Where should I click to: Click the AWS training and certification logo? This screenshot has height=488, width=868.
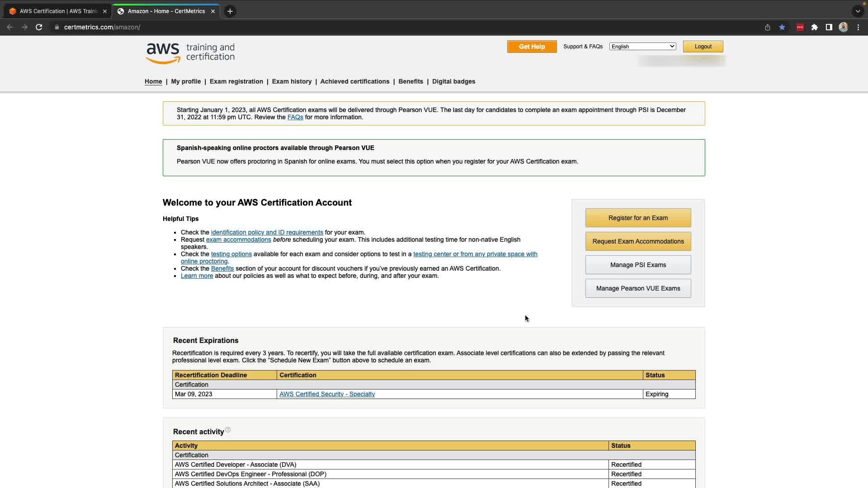[x=190, y=53]
